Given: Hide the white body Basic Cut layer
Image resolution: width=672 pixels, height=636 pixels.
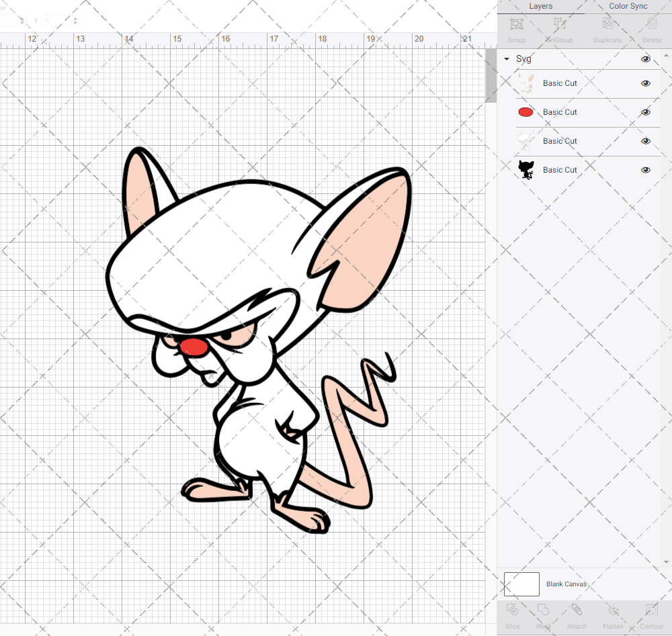Looking at the screenshot, I should point(645,141).
